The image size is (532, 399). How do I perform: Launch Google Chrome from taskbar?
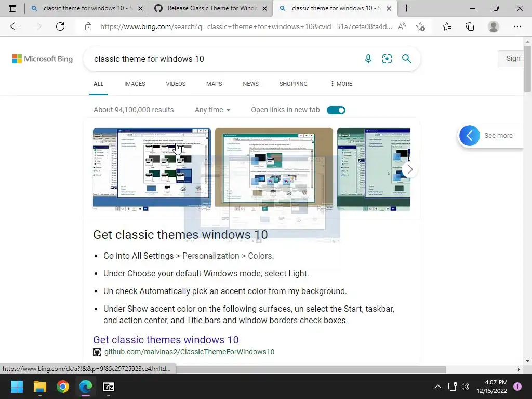[x=63, y=387]
